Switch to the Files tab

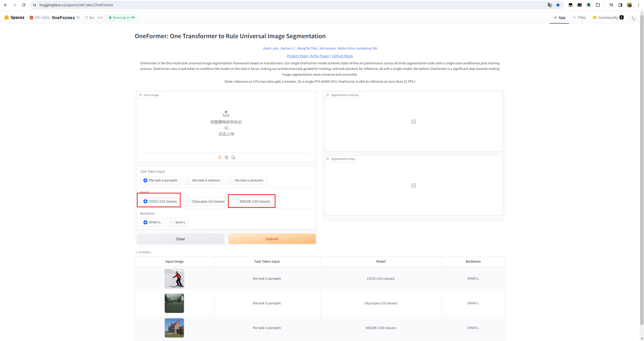pyautogui.click(x=579, y=18)
